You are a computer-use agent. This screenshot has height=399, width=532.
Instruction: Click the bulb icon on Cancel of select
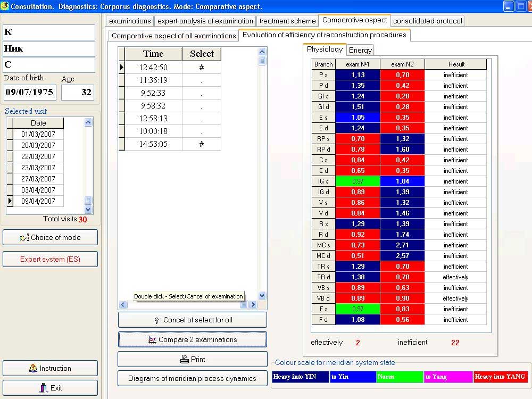[156, 320]
